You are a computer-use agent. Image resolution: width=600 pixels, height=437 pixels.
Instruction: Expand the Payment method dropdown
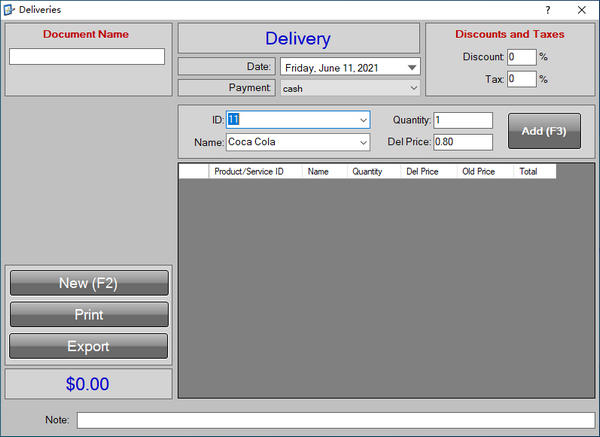click(x=413, y=88)
